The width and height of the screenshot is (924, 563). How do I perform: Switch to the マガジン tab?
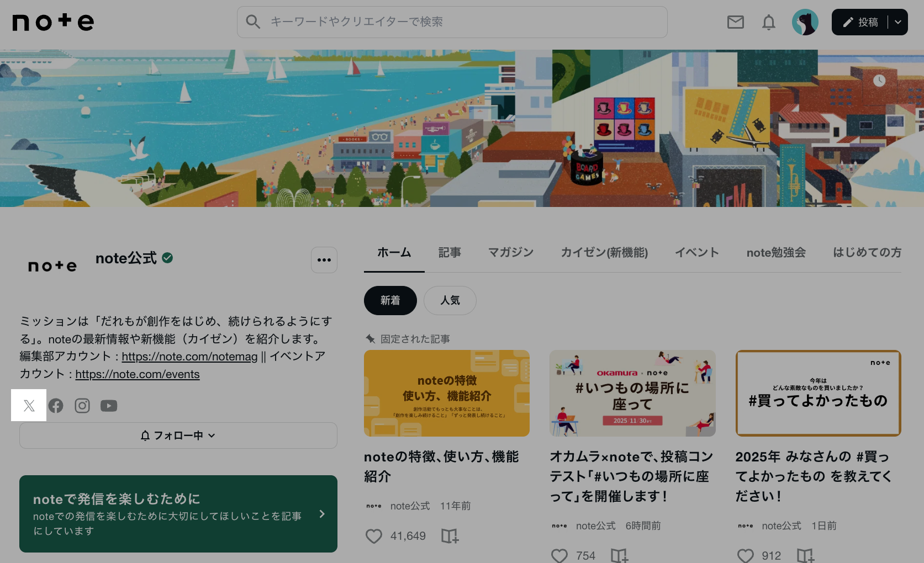(510, 252)
